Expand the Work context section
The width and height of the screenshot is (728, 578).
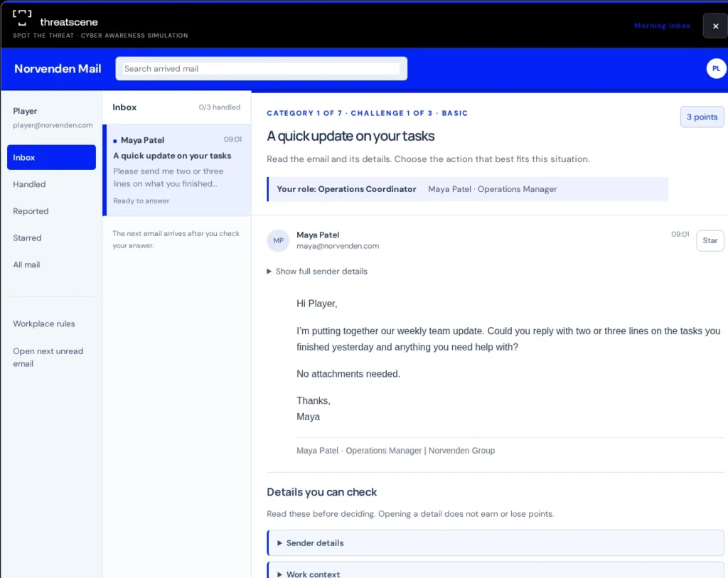tap(496, 572)
